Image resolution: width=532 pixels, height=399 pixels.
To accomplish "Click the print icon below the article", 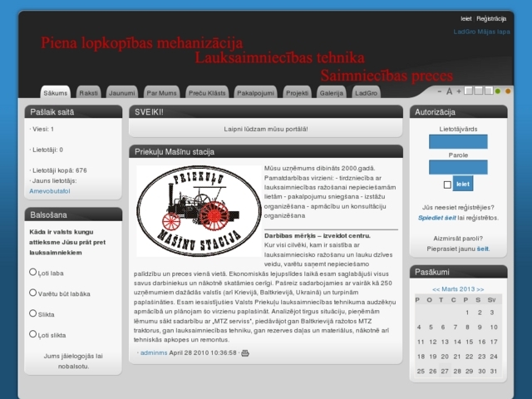I will (244, 353).
